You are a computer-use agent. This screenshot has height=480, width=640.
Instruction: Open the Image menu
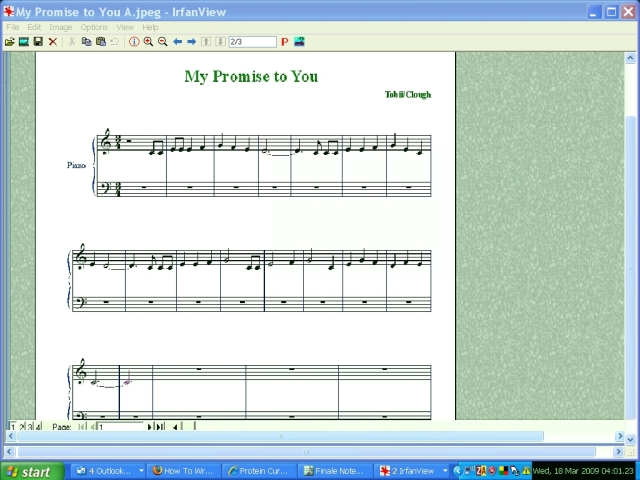click(60, 27)
